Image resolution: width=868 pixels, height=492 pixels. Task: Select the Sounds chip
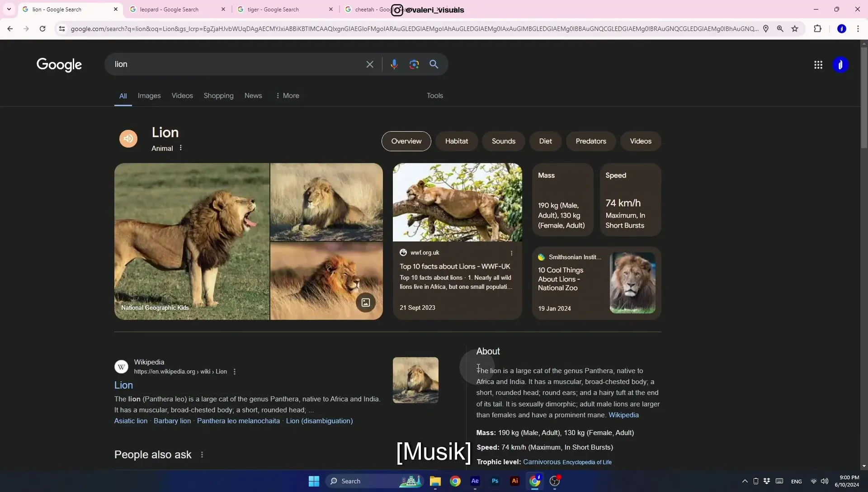(504, 141)
